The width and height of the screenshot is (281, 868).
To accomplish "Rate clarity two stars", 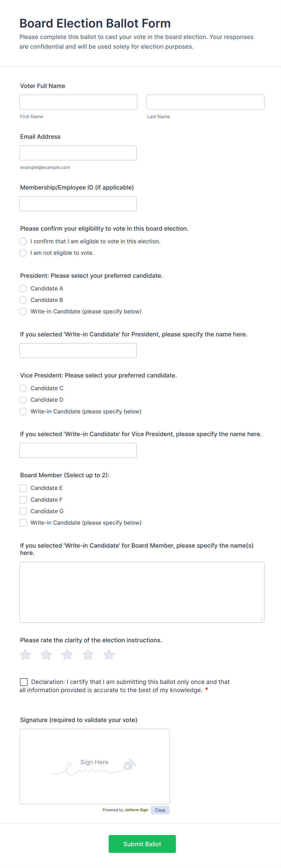I will click(x=46, y=655).
